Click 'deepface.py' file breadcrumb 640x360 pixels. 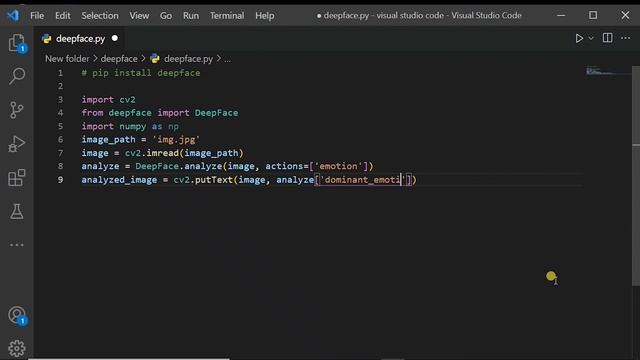188,59
